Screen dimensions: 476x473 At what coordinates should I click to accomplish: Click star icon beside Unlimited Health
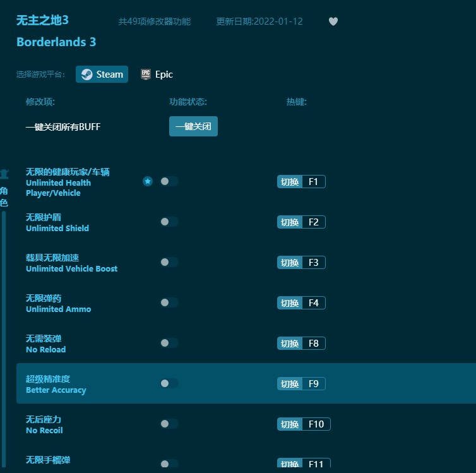point(148,181)
